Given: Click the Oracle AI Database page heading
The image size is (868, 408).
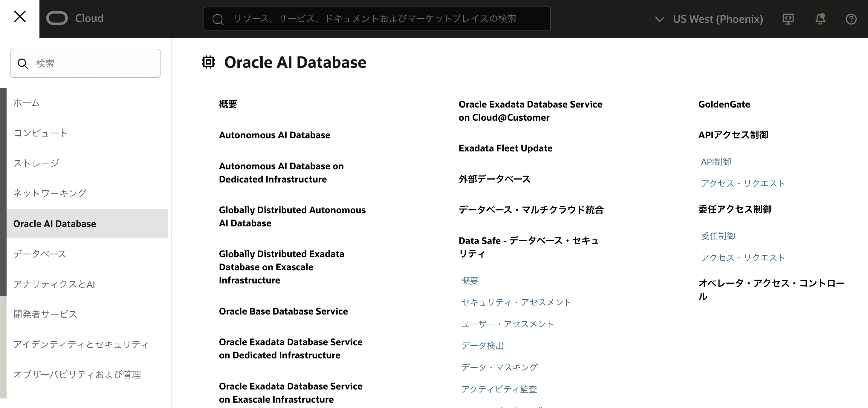Looking at the screenshot, I should click(x=295, y=62).
